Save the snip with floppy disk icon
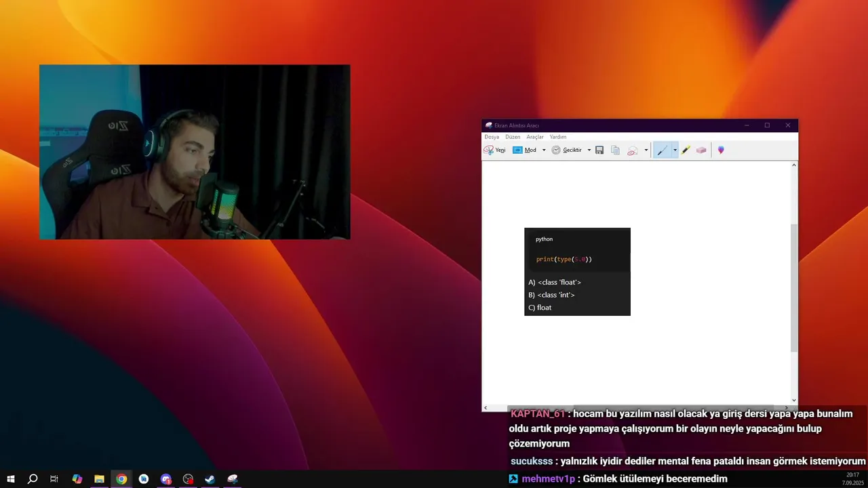This screenshot has width=868, height=488. coord(599,150)
